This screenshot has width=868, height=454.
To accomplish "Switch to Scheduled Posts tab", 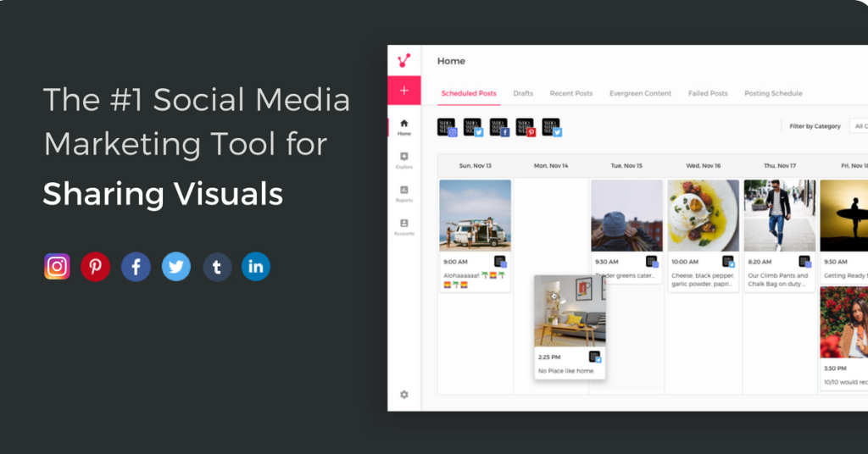I will [x=469, y=93].
